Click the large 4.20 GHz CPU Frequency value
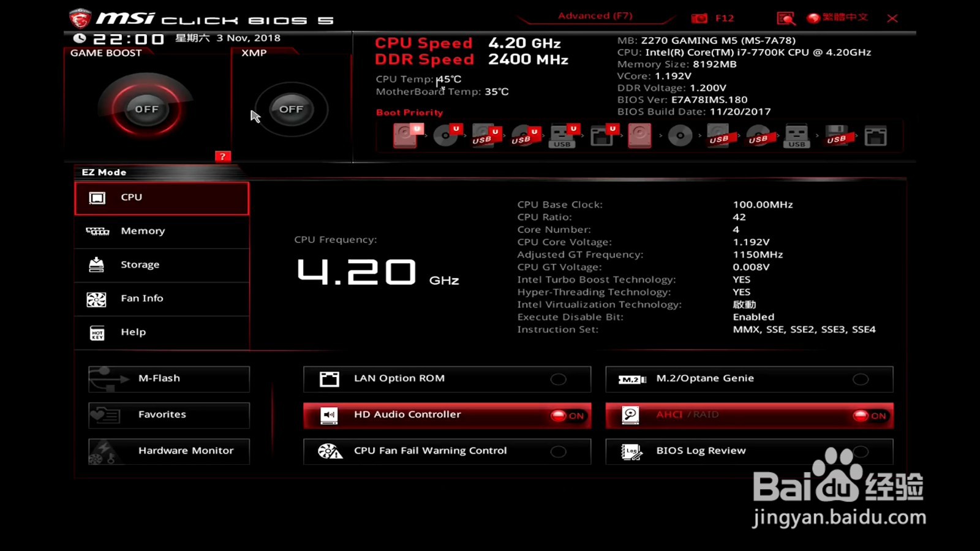This screenshot has height=551, width=980. [378, 272]
